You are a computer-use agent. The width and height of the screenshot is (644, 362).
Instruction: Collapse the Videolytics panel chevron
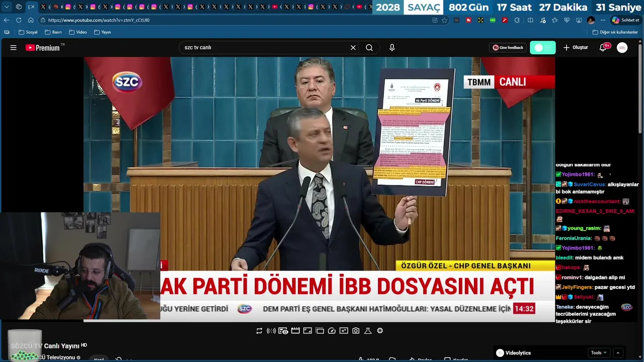click(618, 353)
